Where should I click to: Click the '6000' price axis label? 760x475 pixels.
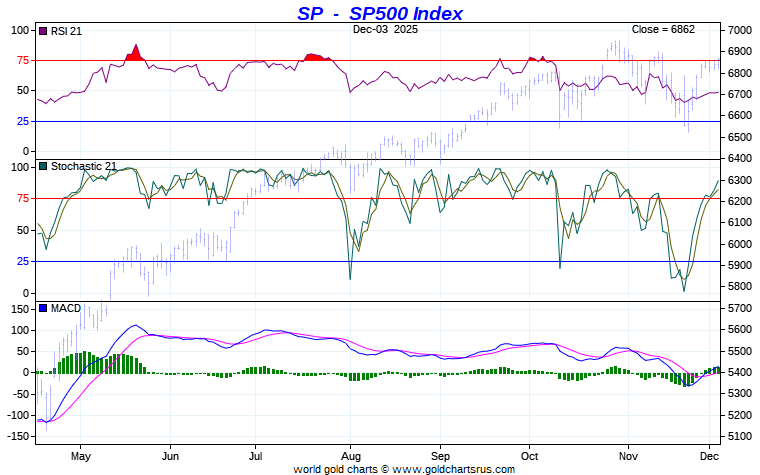(x=740, y=244)
